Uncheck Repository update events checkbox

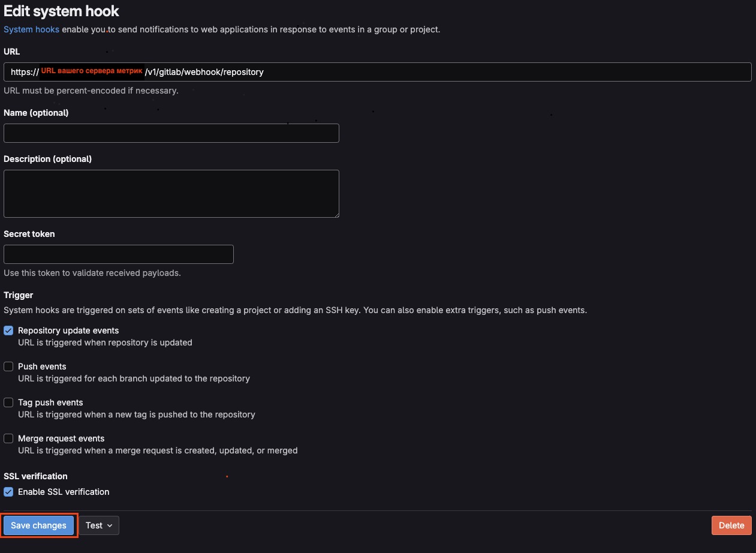8,330
